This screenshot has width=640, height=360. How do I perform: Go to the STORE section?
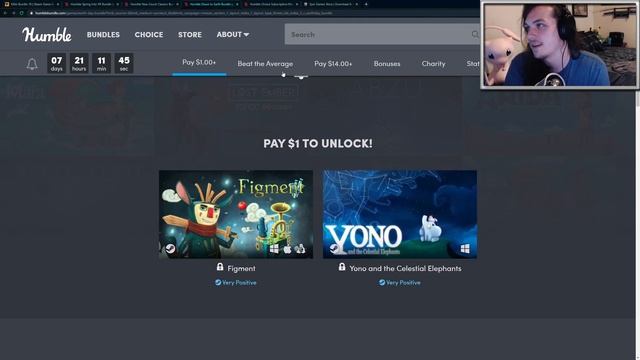[x=190, y=35]
